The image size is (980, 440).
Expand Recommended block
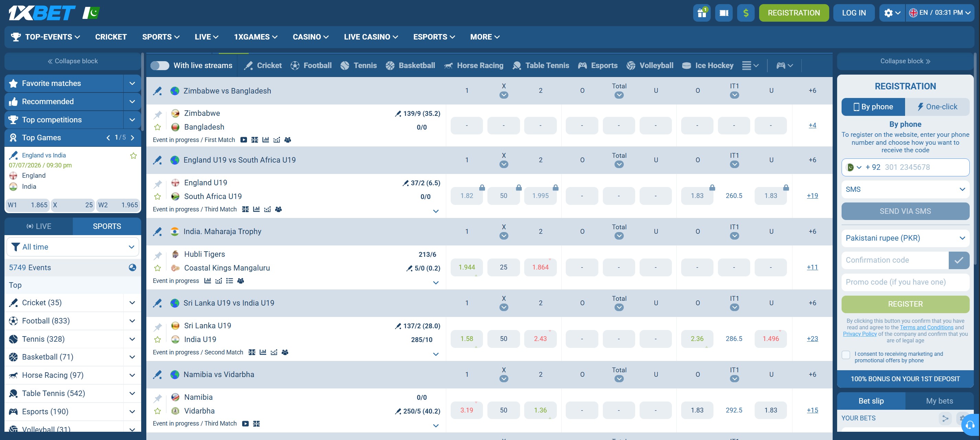pos(132,102)
